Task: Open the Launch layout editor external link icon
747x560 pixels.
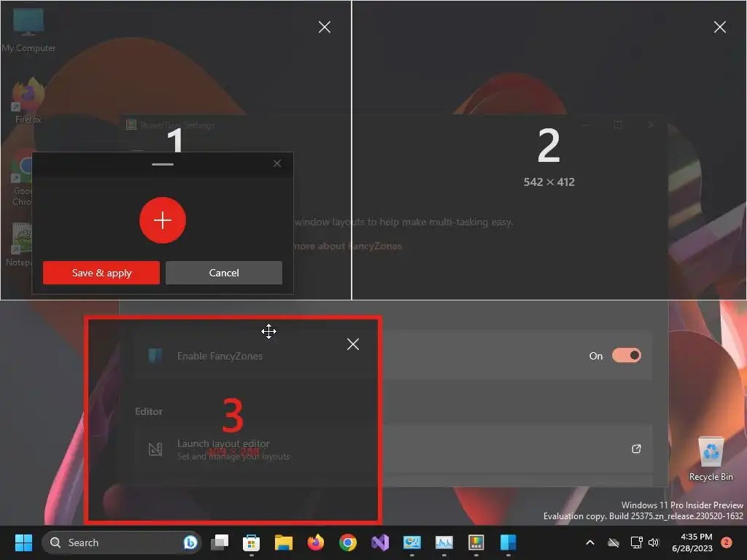Action: pyautogui.click(x=636, y=448)
